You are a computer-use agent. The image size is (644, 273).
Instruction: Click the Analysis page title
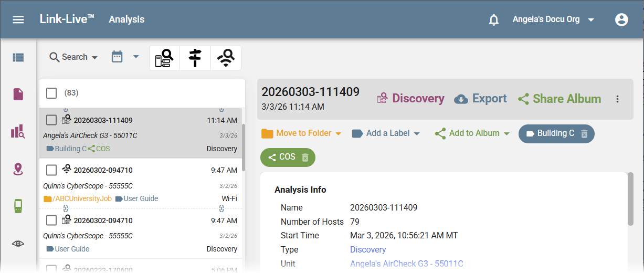coord(126,19)
